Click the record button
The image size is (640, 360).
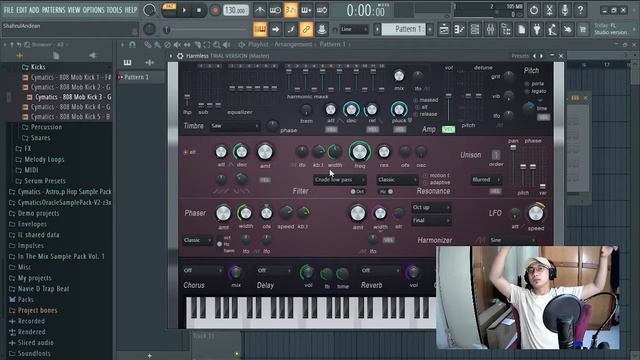click(x=215, y=10)
